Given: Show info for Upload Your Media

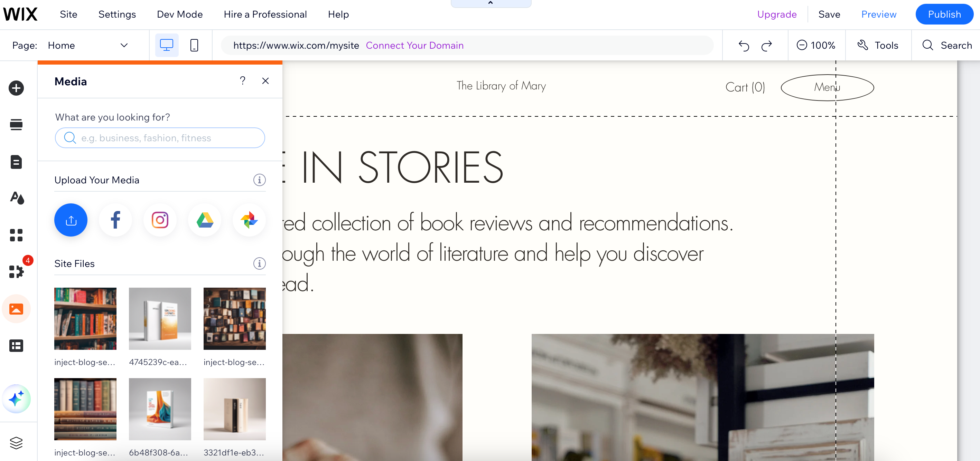Looking at the screenshot, I should click(260, 180).
